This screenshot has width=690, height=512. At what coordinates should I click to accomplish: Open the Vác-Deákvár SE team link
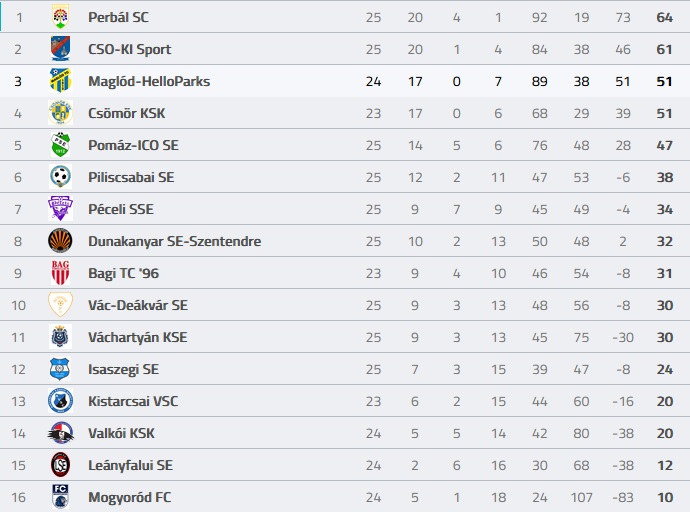pyautogui.click(x=138, y=305)
